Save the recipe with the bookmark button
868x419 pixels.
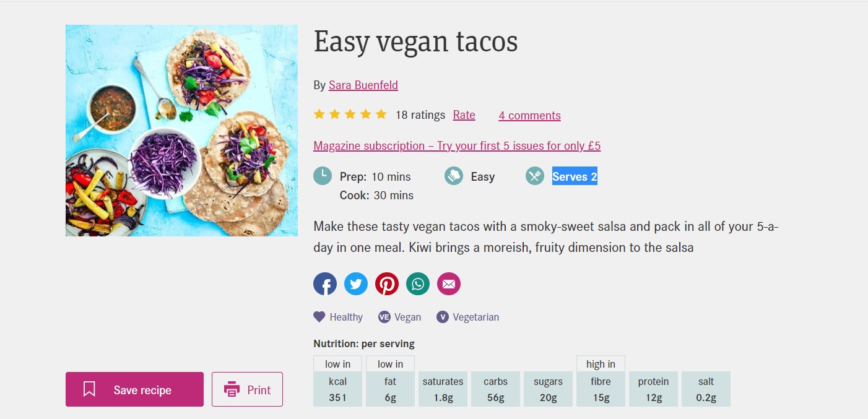(134, 390)
